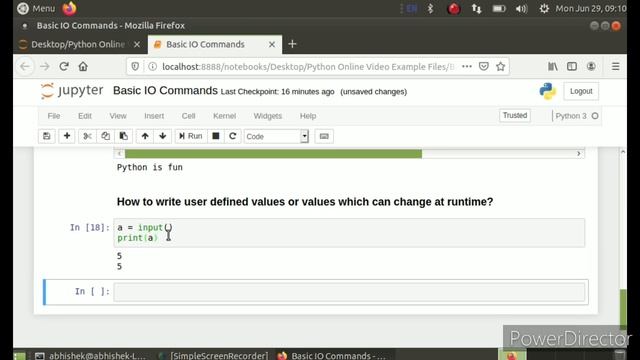640x360 pixels.
Task: Open the cell type Code dropdown
Action: [276, 136]
